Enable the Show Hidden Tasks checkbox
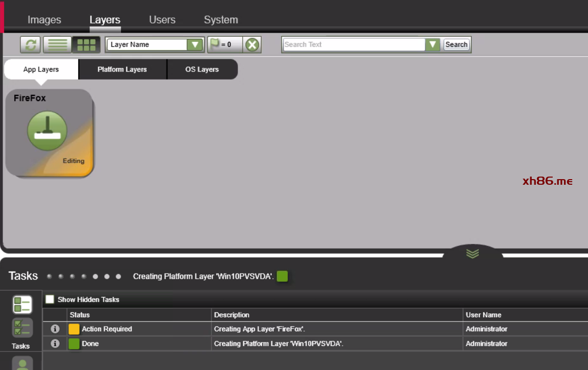588x370 pixels. [x=50, y=300]
